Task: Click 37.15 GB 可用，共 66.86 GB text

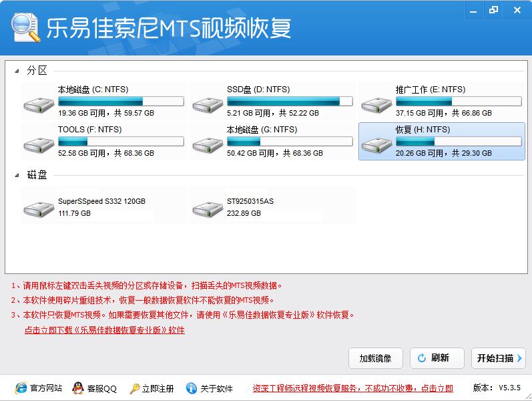Action: 444,113
